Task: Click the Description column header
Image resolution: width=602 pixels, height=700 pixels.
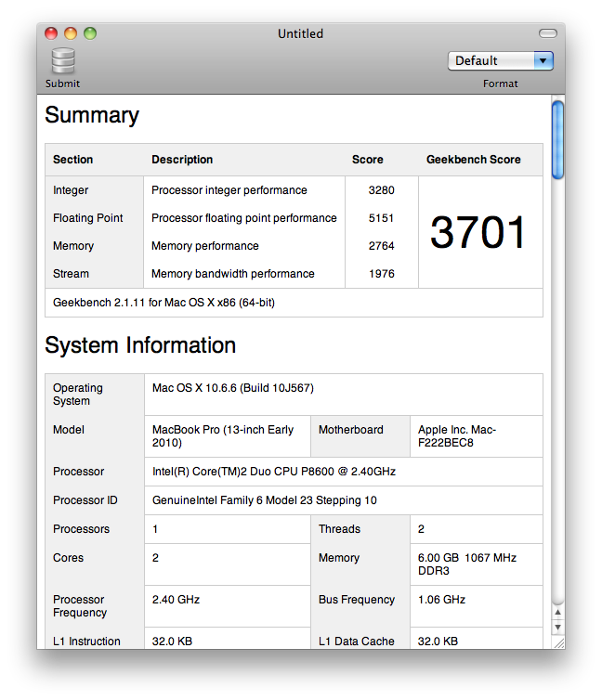Action: [x=182, y=160]
